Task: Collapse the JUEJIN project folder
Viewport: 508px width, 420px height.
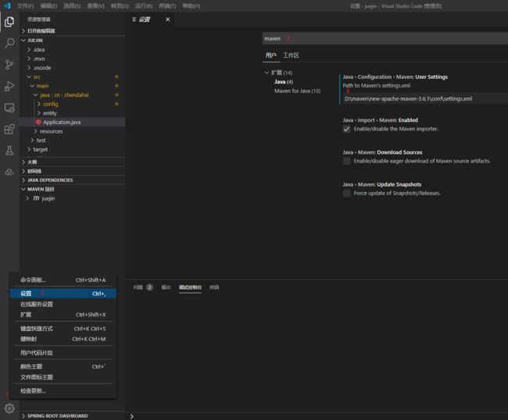Action: [23, 40]
